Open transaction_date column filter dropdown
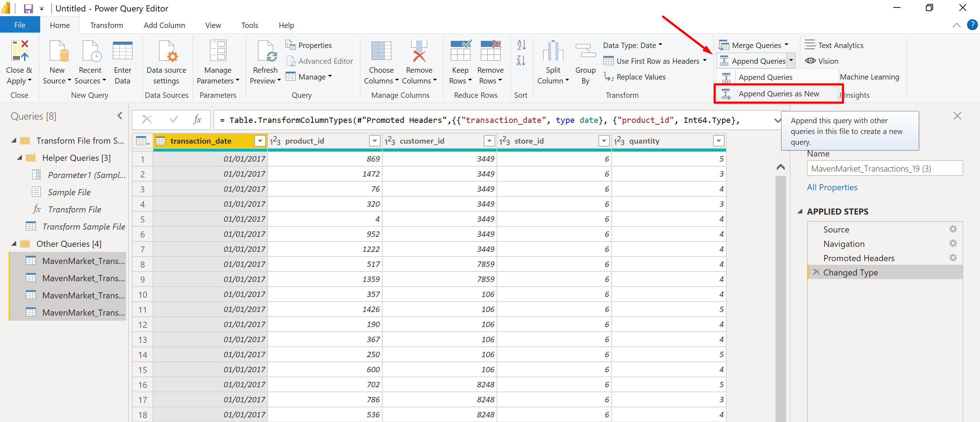This screenshot has height=422, width=980. (260, 141)
